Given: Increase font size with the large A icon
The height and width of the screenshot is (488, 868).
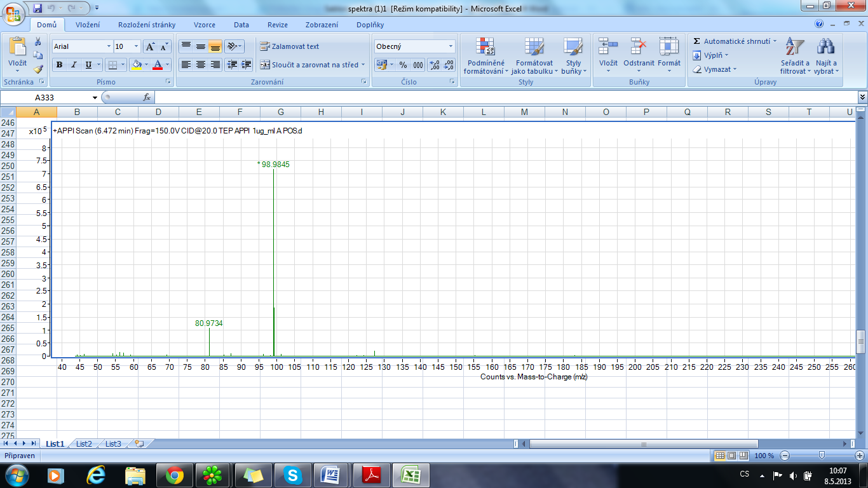Looking at the screenshot, I should 150,46.
